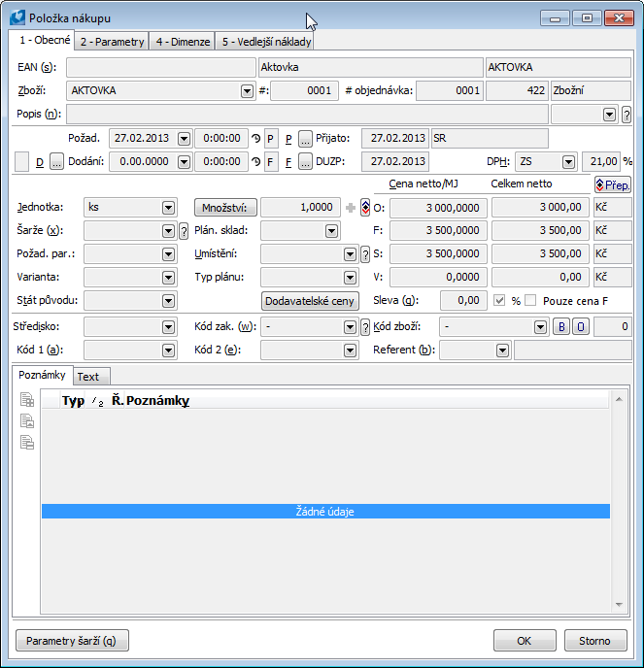Open the 4 - Dimenze tab
644x668 pixels.
tap(183, 42)
